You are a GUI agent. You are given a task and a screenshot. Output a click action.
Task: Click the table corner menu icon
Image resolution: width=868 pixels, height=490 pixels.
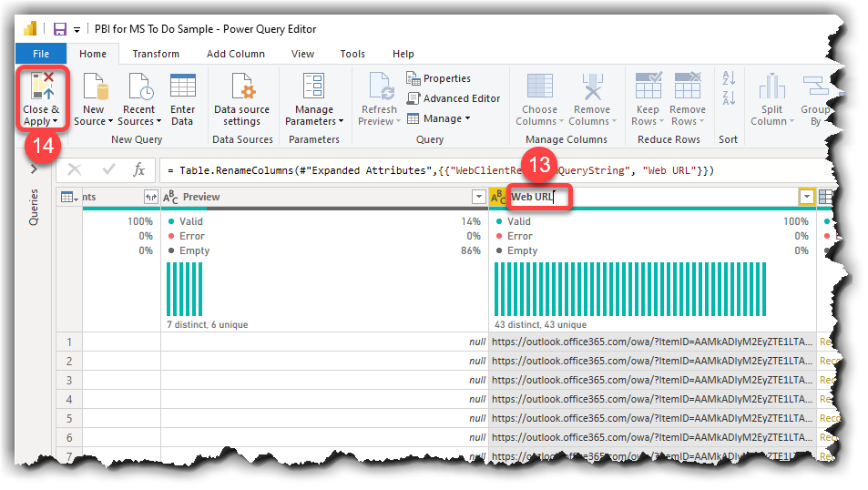69,197
